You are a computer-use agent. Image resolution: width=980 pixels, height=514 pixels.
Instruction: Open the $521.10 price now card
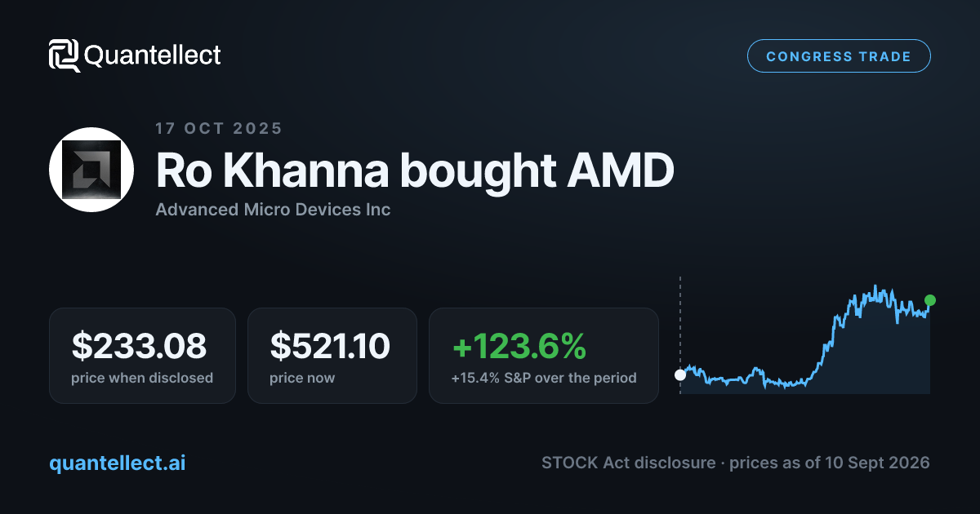coord(332,356)
